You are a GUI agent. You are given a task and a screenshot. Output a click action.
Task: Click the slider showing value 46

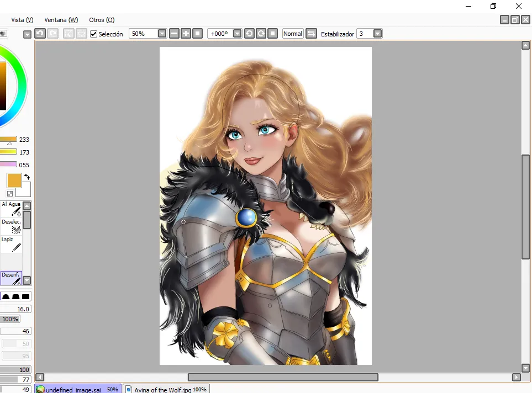pos(15,331)
